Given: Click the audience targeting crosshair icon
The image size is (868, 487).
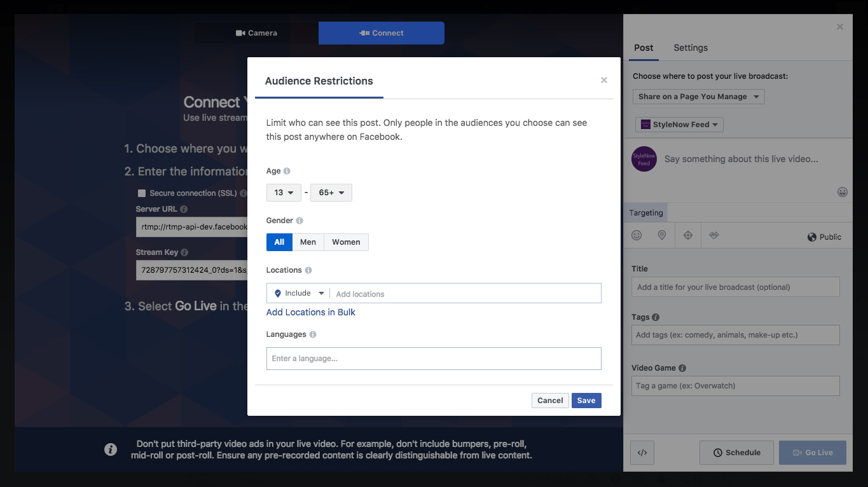Looking at the screenshot, I should pyautogui.click(x=687, y=236).
